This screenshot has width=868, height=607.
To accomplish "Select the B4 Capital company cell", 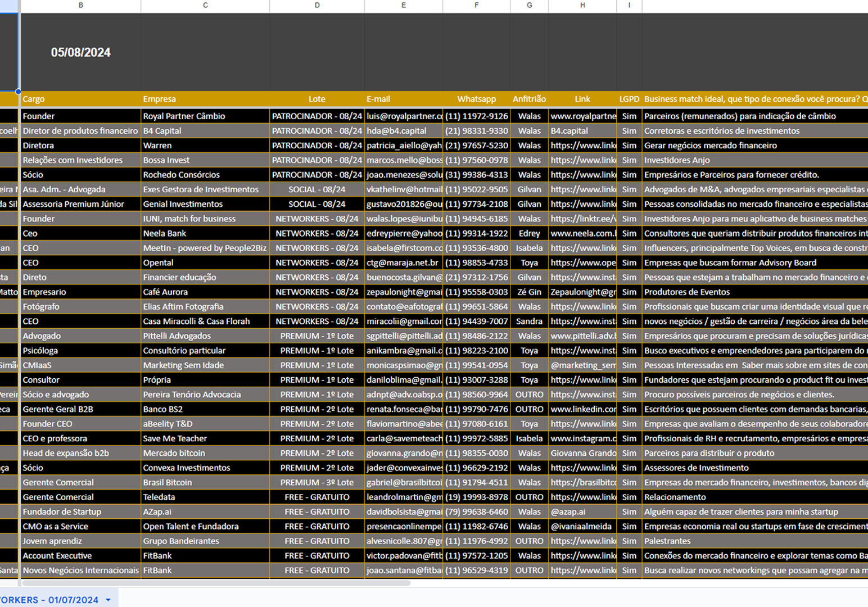I will pos(205,131).
